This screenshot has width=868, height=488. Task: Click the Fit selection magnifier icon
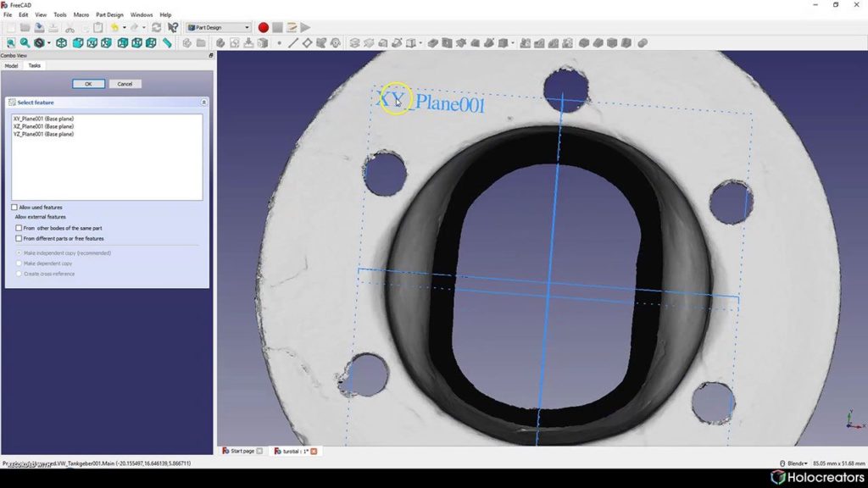coord(25,43)
